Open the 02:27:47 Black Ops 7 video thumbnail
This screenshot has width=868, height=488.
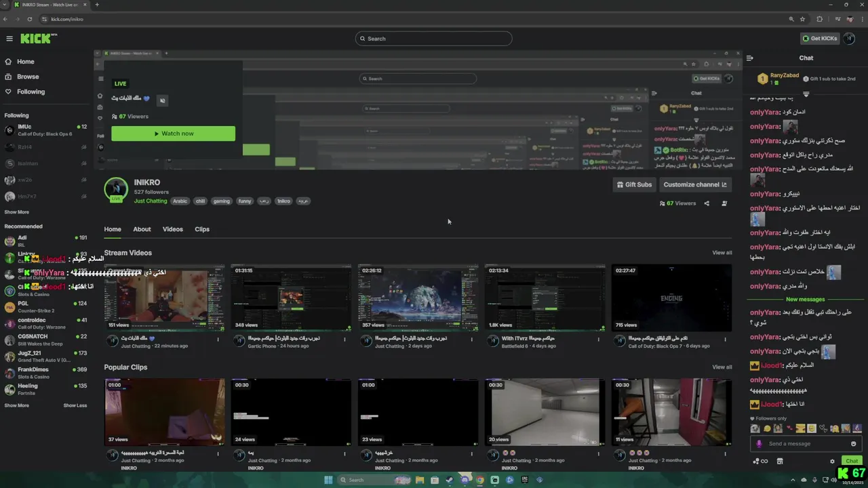point(671,298)
